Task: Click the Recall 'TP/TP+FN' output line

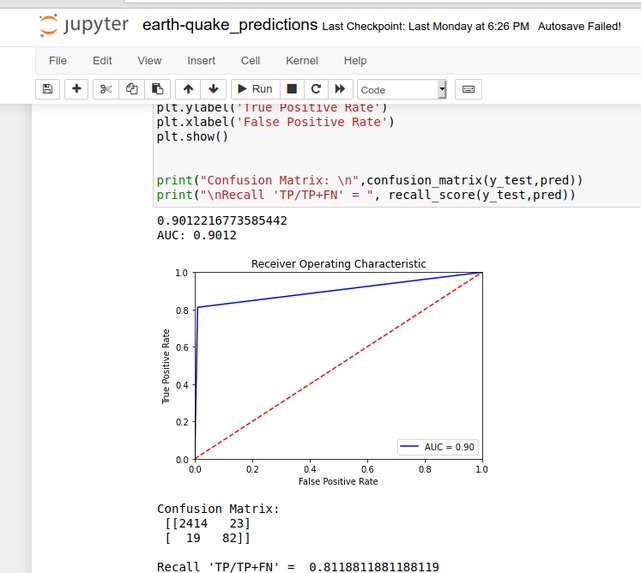Action: tap(298, 567)
